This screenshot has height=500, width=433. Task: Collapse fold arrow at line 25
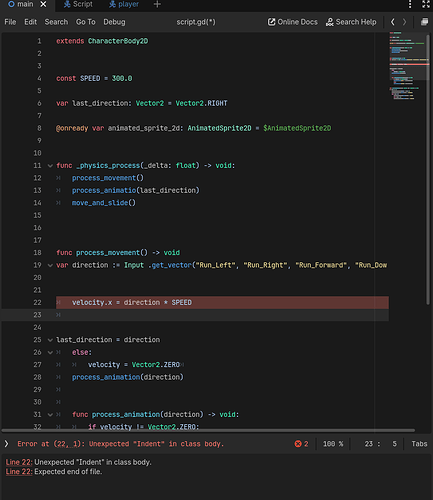(50, 340)
